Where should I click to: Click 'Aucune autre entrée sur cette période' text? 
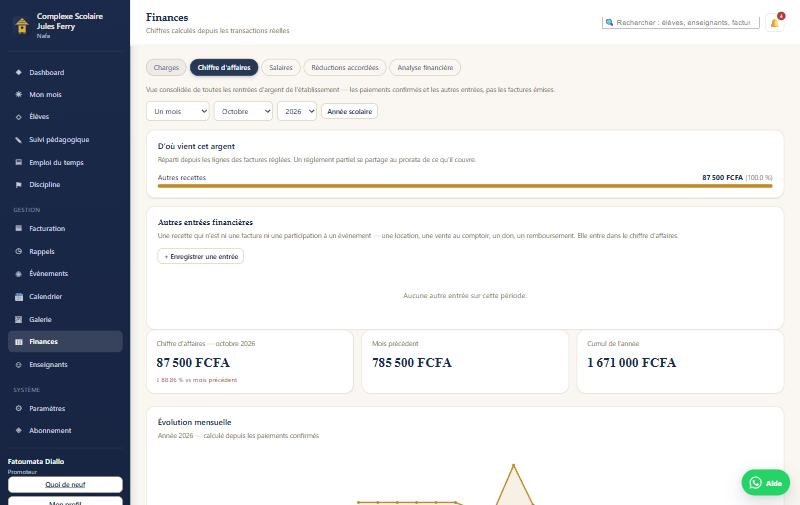pyautogui.click(x=465, y=295)
